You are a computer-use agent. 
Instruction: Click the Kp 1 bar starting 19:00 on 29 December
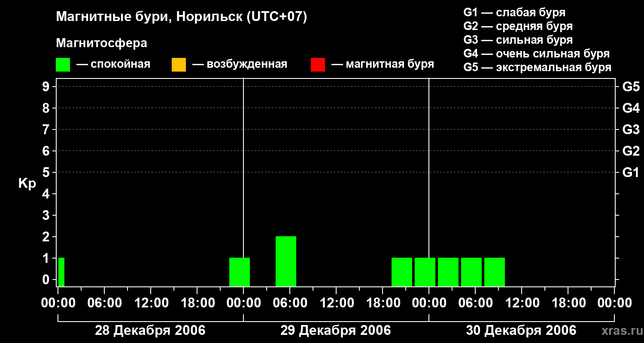pos(402,272)
